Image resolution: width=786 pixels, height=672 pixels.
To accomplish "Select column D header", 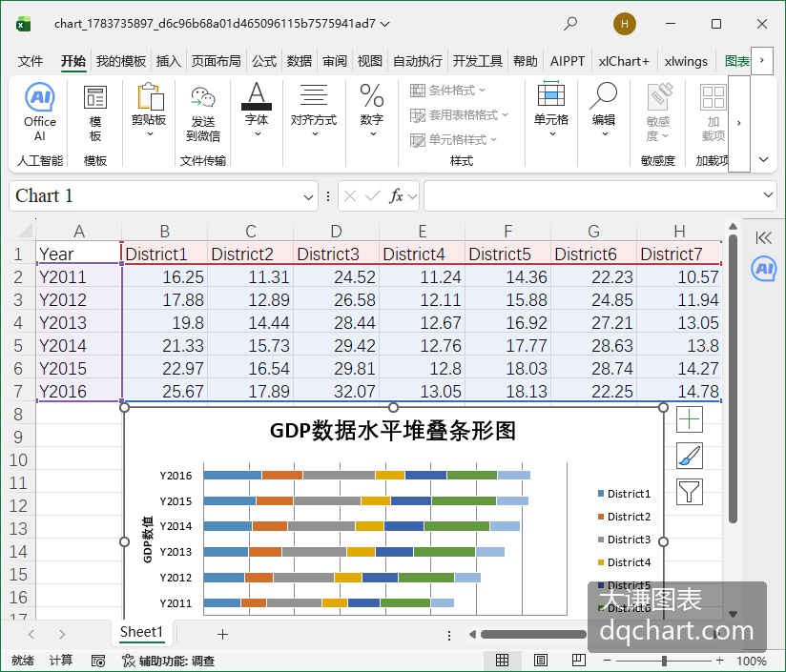I will [x=336, y=231].
